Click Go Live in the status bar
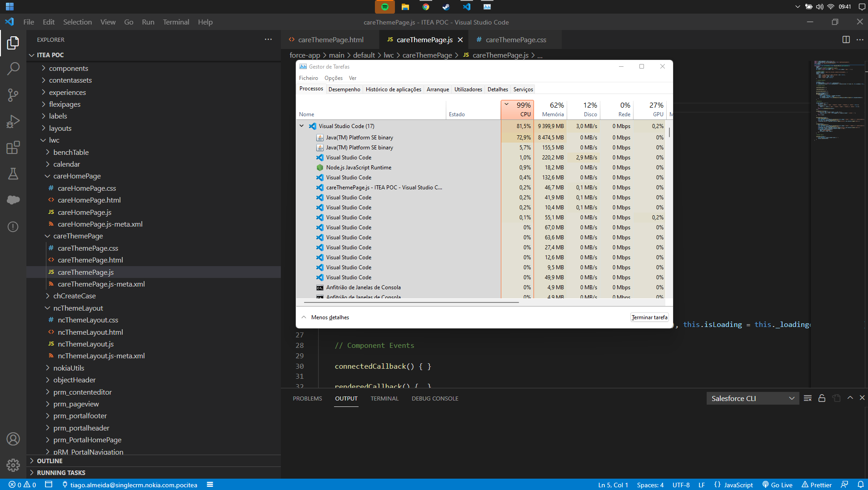 778,485
